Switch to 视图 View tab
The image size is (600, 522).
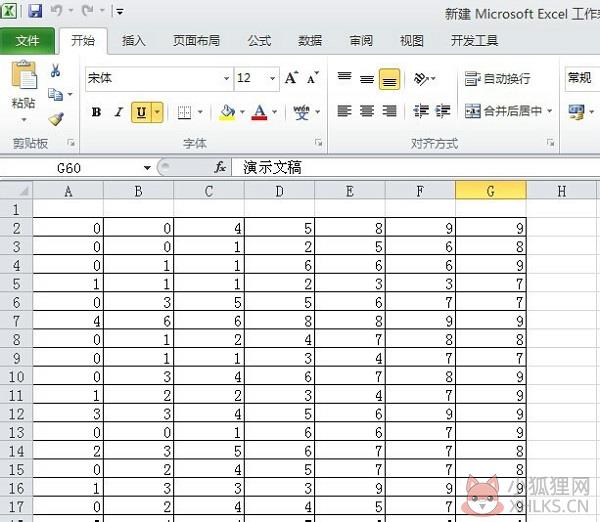point(412,41)
